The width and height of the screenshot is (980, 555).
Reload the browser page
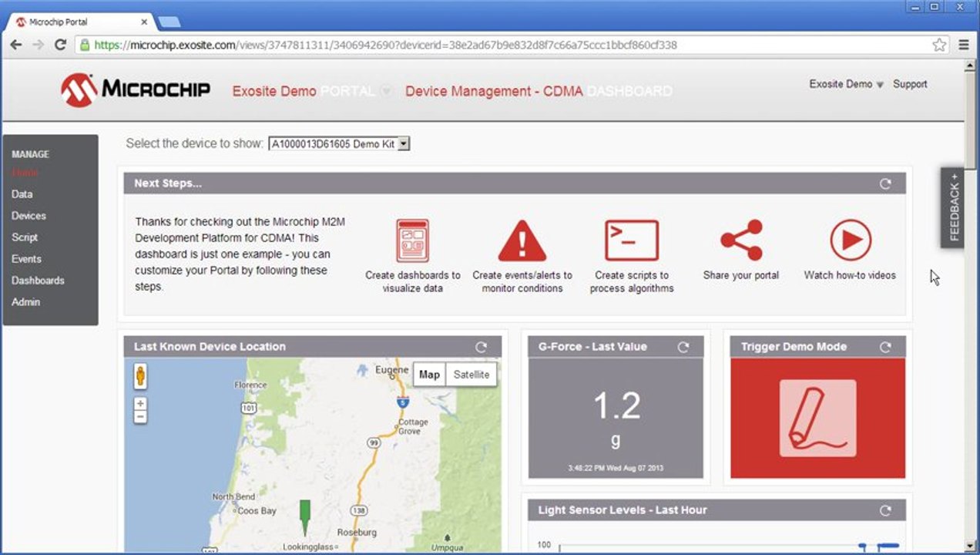[x=60, y=45]
